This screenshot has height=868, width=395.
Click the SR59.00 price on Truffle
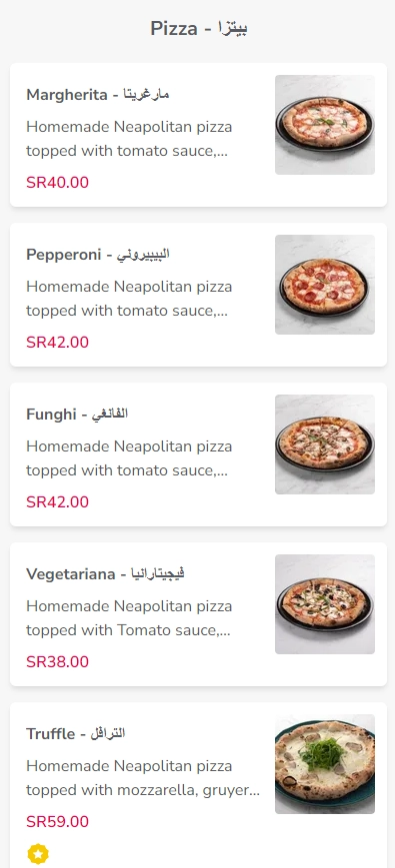click(x=57, y=821)
